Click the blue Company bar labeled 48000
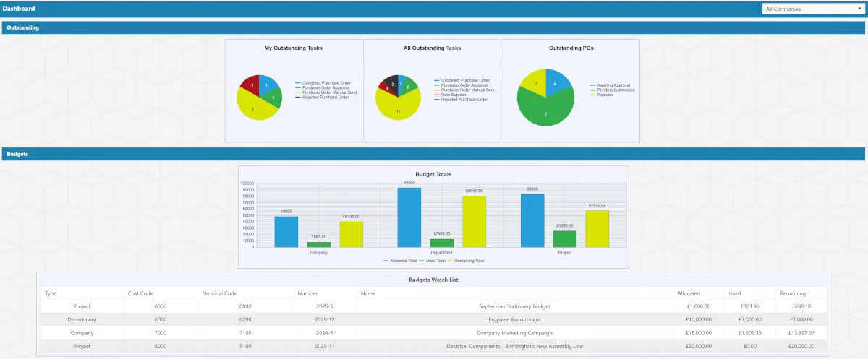Image resolution: width=868 pixels, height=359 pixels. tap(286, 232)
